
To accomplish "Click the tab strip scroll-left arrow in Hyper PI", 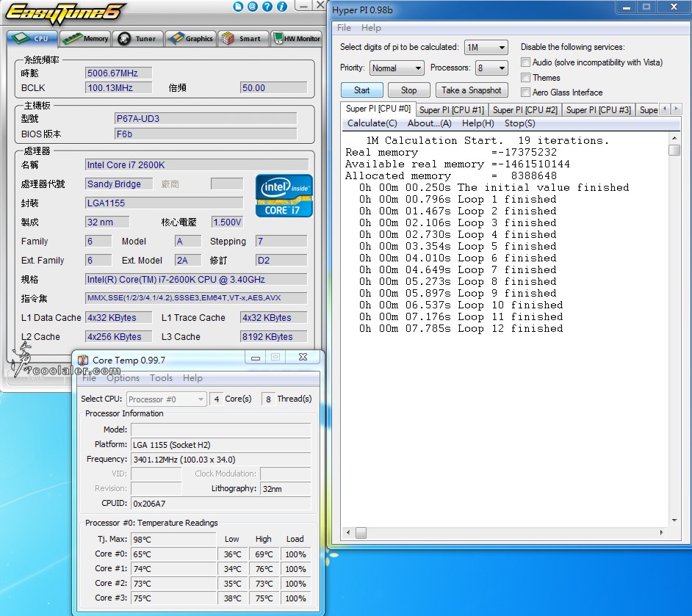I will [665, 109].
